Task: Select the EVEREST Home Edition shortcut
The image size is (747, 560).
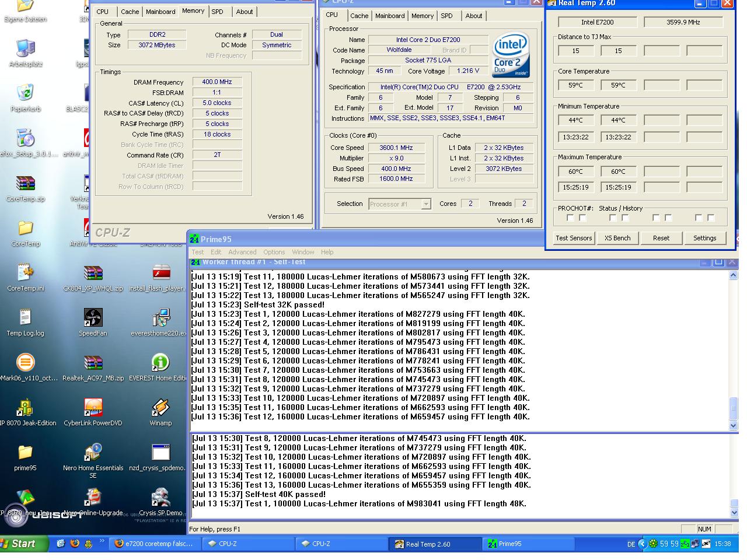Action: (159, 367)
